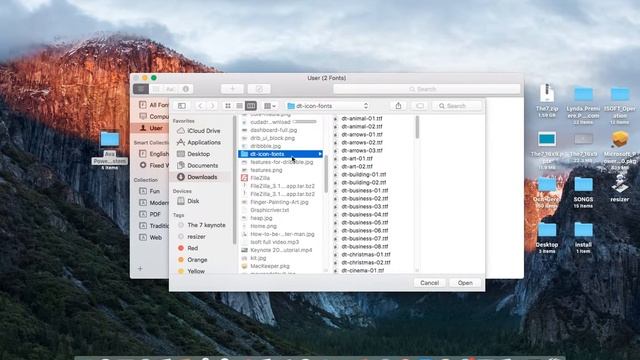The width and height of the screenshot is (640, 360).
Task: Toggle sidebar visibility in the open dialog
Action: coord(182,106)
